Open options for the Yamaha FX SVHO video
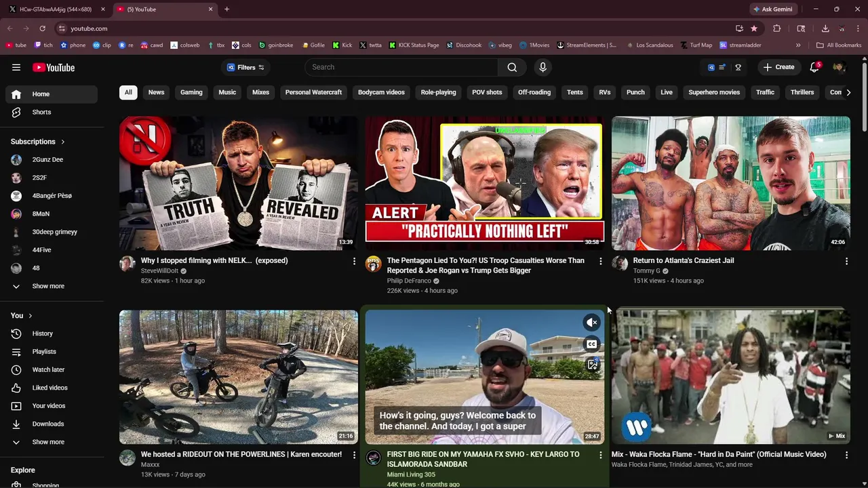Viewport: 868px width, 488px height. tap(600, 455)
